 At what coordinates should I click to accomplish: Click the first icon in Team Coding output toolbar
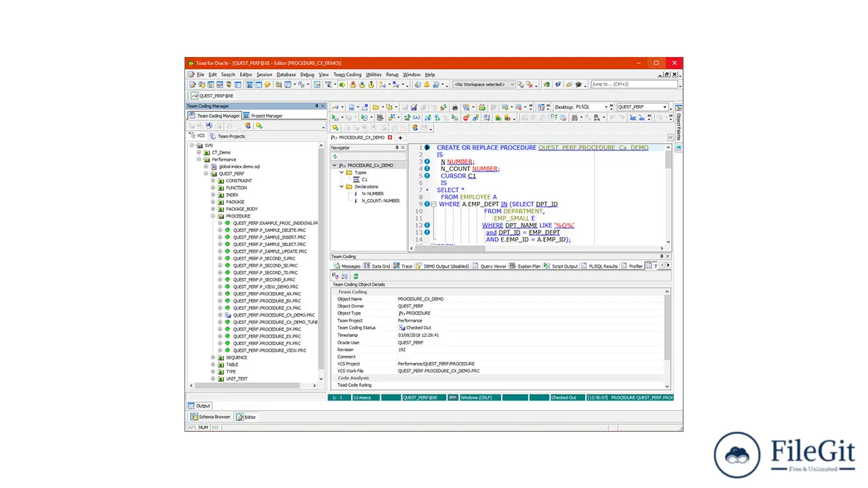[336, 277]
